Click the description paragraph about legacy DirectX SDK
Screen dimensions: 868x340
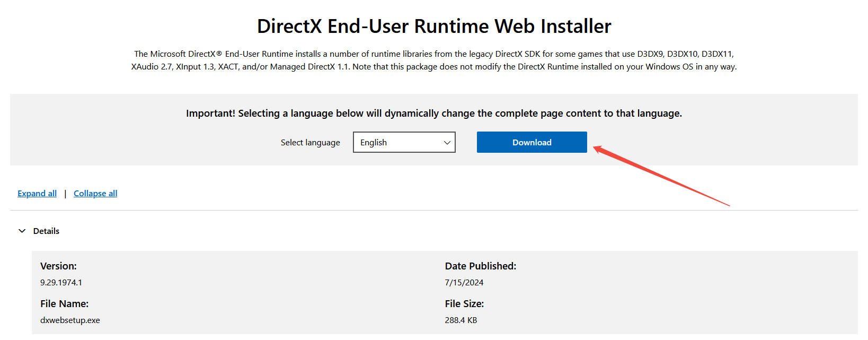click(x=434, y=60)
